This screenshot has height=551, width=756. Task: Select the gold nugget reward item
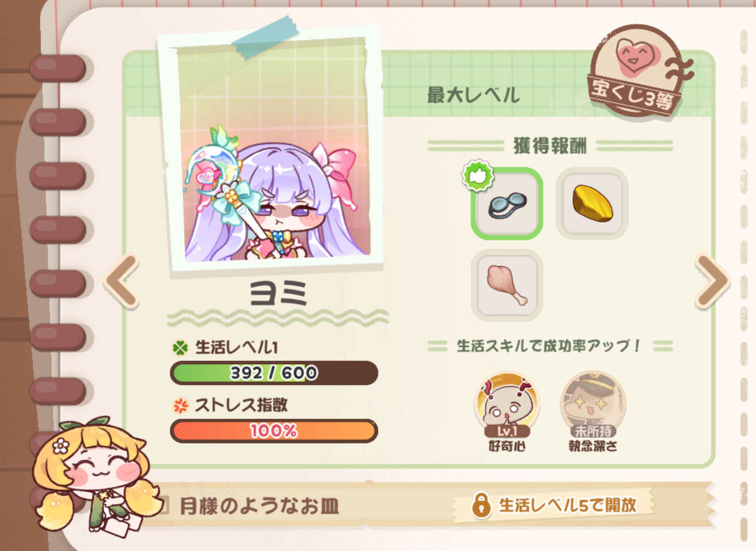(592, 204)
